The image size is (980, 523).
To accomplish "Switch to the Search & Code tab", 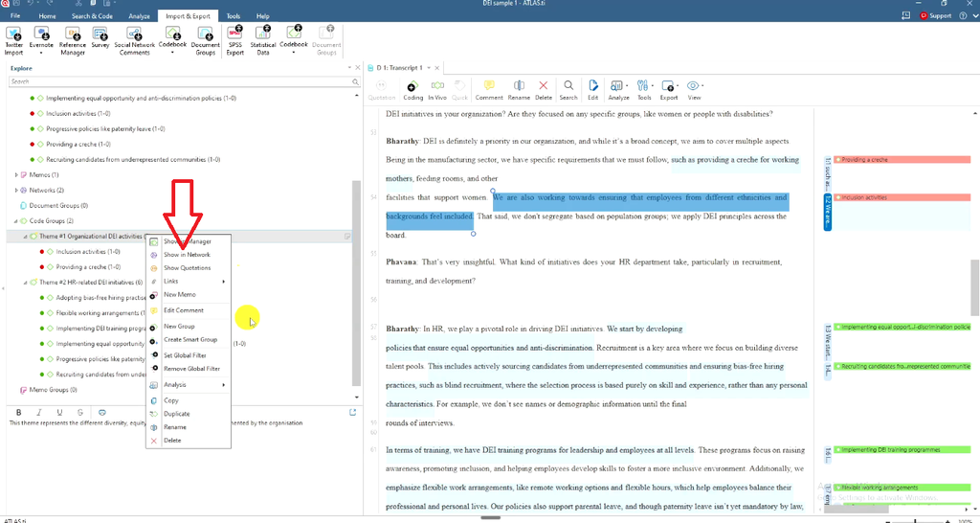I will pos(93,16).
